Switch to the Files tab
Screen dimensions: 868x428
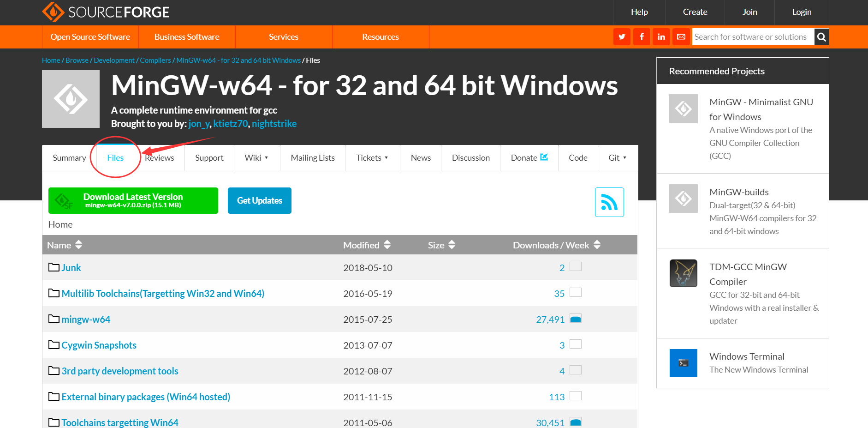(115, 158)
